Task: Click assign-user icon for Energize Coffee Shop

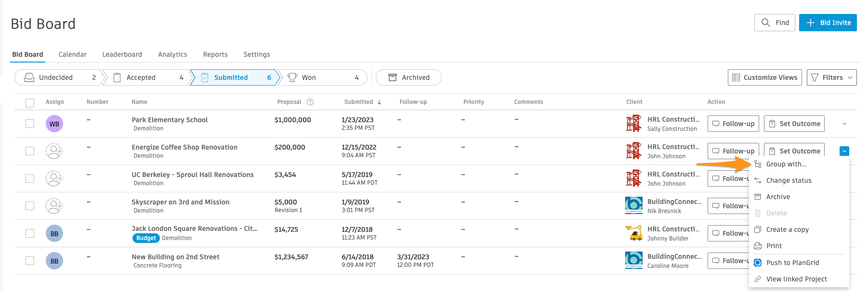Action: pyautogui.click(x=54, y=151)
